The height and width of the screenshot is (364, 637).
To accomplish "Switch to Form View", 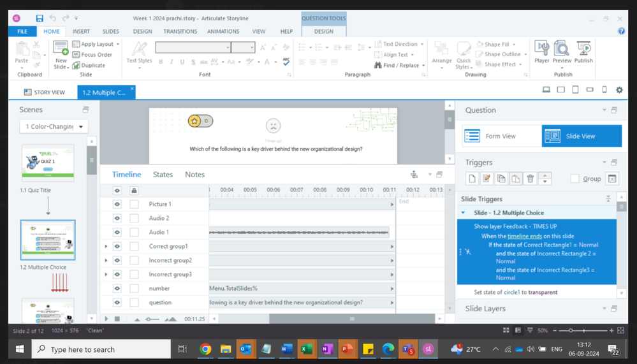I will click(x=502, y=136).
